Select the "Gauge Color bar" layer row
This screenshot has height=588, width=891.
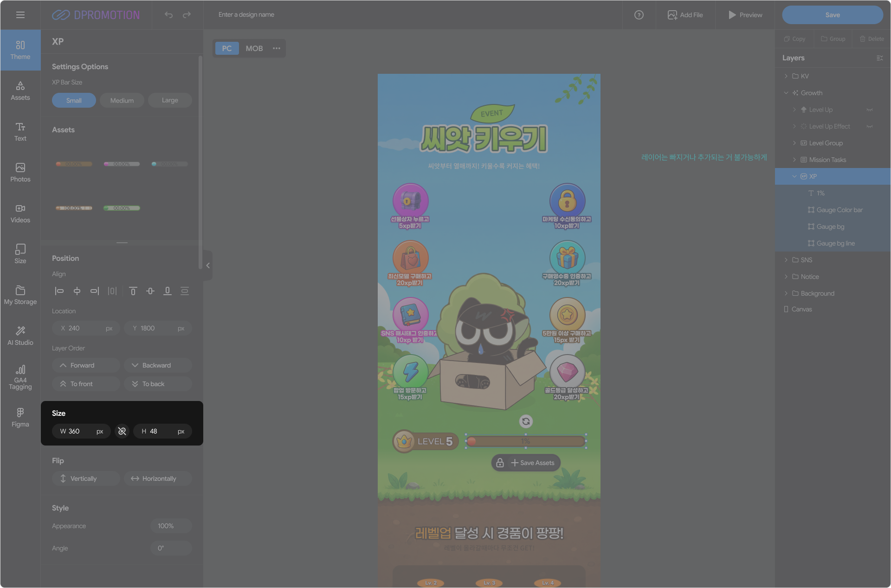(833, 210)
